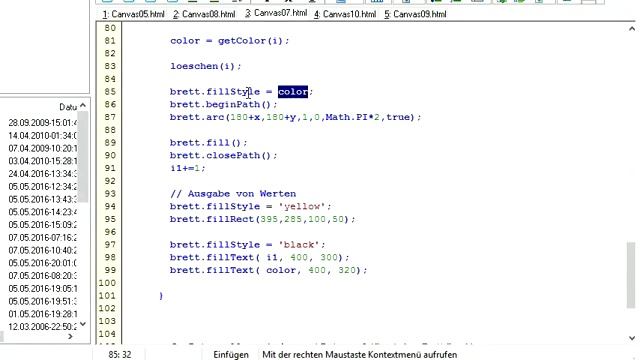Image resolution: width=640 pixels, height=360 pixels.
Task: Click the brett.fillRect(395,285,100,50) line
Action: (x=262, y=219)
